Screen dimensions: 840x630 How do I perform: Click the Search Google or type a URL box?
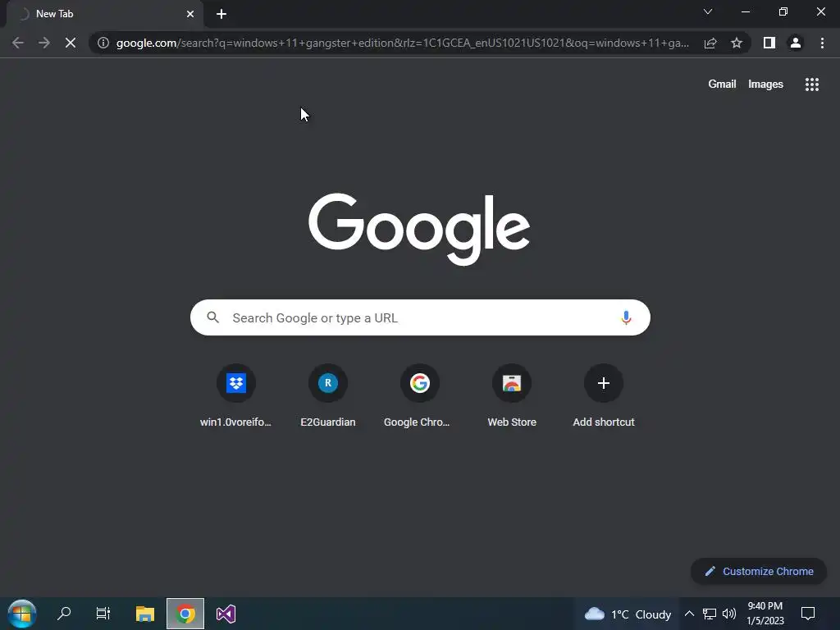coord(420,317)
